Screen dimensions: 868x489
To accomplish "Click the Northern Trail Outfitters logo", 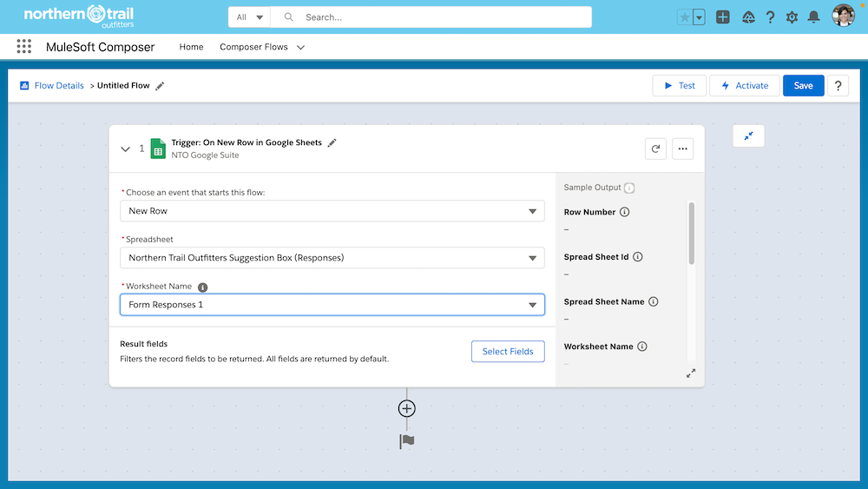I will click(x=79, y=17).
